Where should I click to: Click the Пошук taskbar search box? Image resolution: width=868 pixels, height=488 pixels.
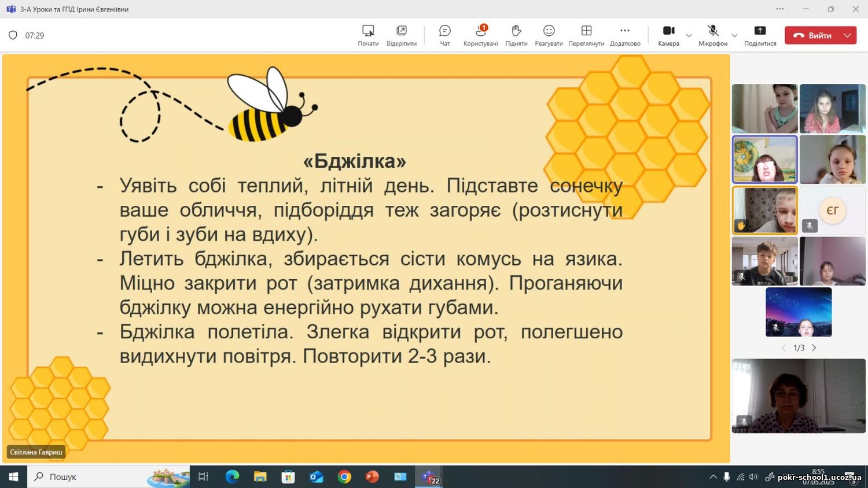87,477
